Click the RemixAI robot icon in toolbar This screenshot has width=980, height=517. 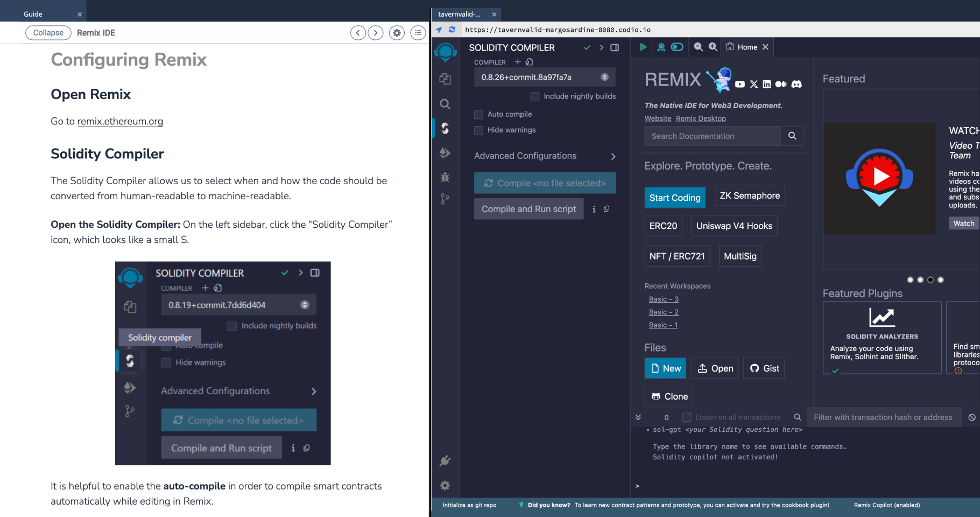pos(661,47)
